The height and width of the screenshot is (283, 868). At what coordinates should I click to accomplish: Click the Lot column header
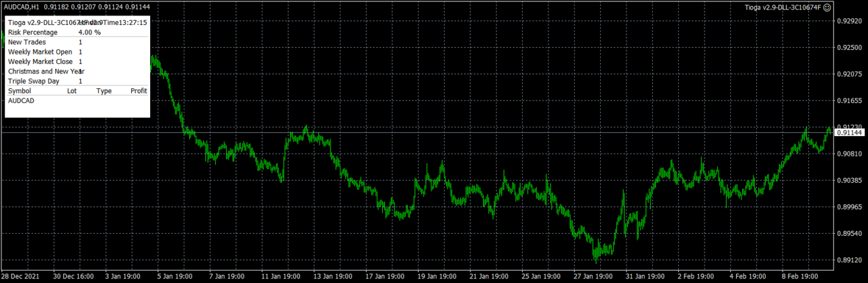(x=72, y=91)
